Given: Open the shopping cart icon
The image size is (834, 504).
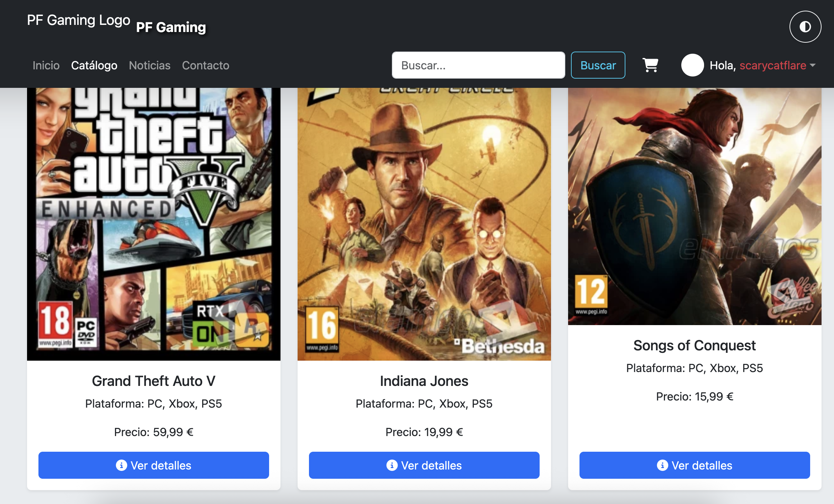Looking at the screenshot, I should pos(650,65).
